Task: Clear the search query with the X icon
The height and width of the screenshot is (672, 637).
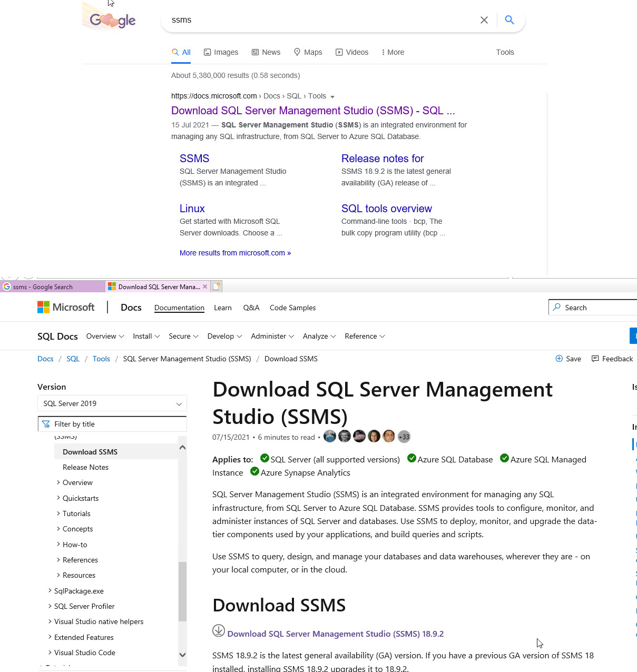Action: pyautogui.click(x=484, y=19)
